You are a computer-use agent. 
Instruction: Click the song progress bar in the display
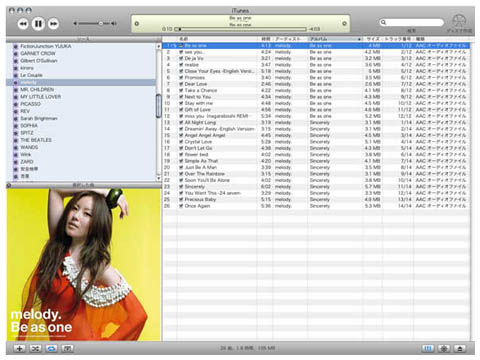pyautogui.click(x=241, y=29)
